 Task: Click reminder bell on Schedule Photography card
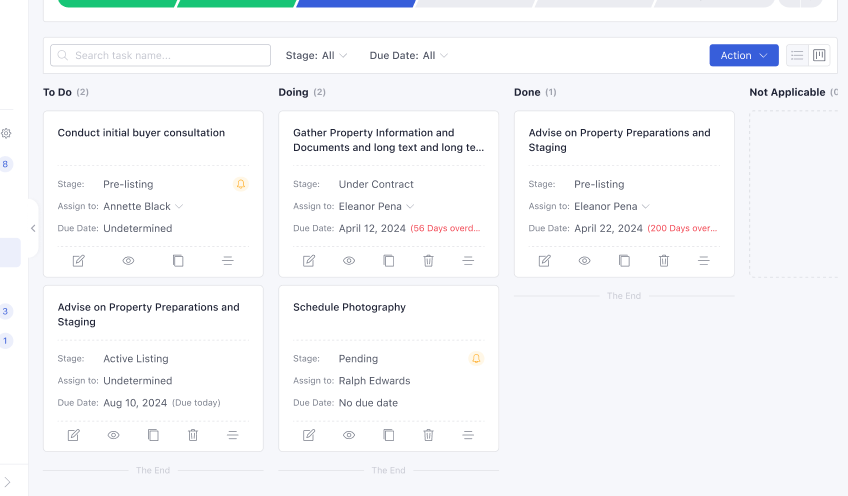[x=476, y=359]
